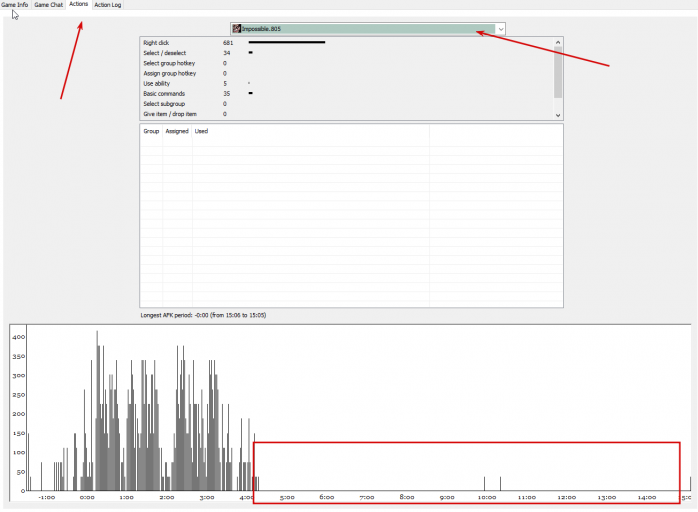This screenshot has width=698, height=512.
Task: Select the Right click action row
Action: tap(346, 43)
